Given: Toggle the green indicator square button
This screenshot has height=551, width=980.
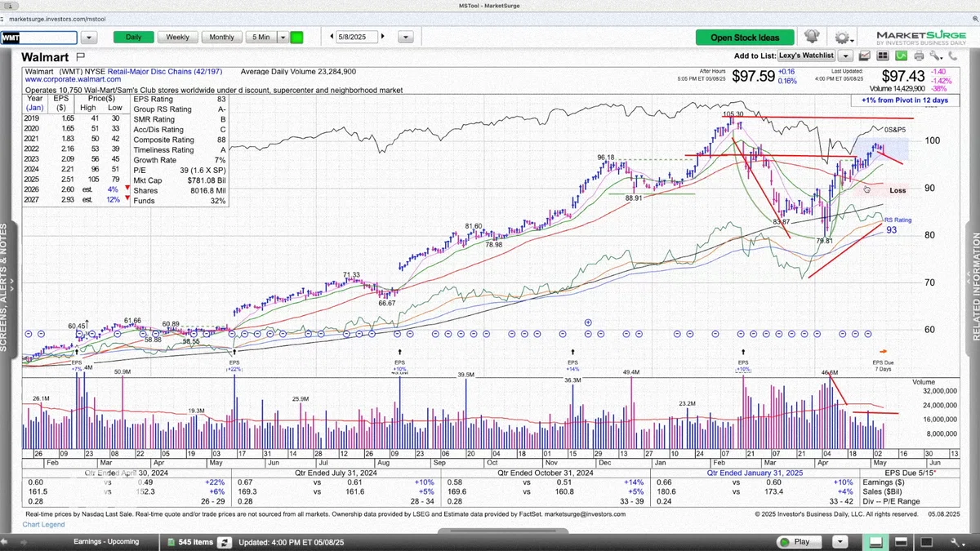Looking at the screenshot, I should 296,37.
